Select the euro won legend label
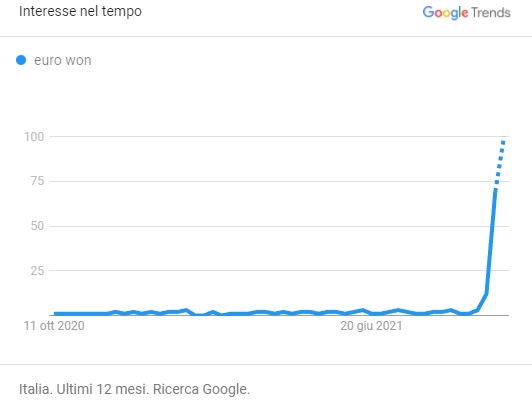 [x=63, y=60]
